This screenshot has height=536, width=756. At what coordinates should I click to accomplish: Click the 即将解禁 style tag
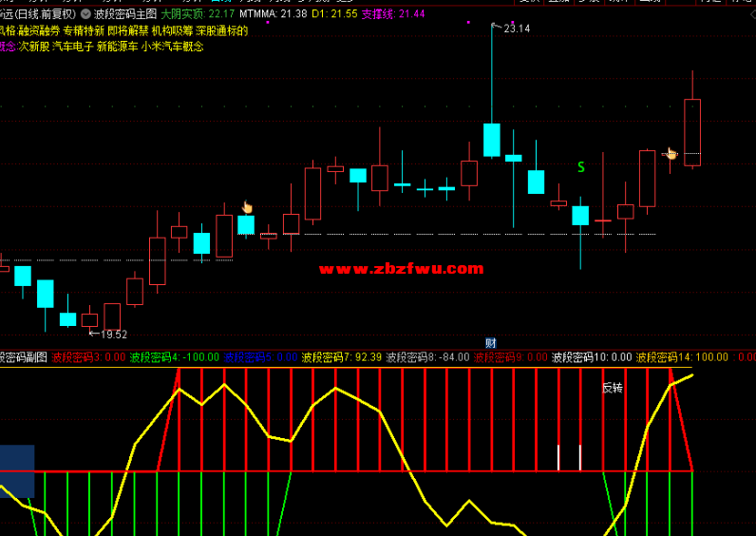128,30
